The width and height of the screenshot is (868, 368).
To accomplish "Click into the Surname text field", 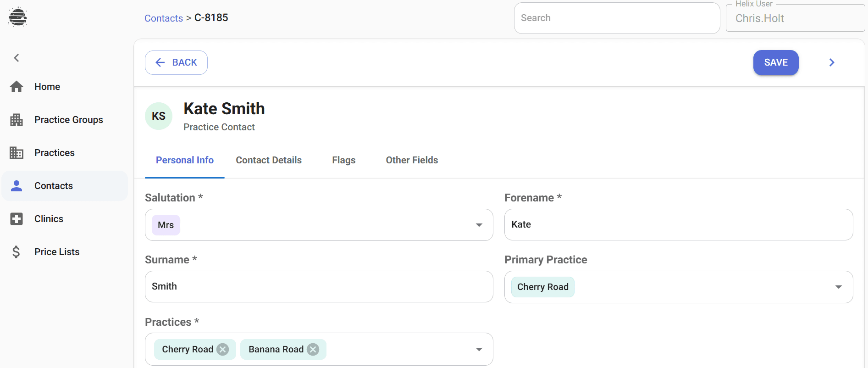I will 319,286.
